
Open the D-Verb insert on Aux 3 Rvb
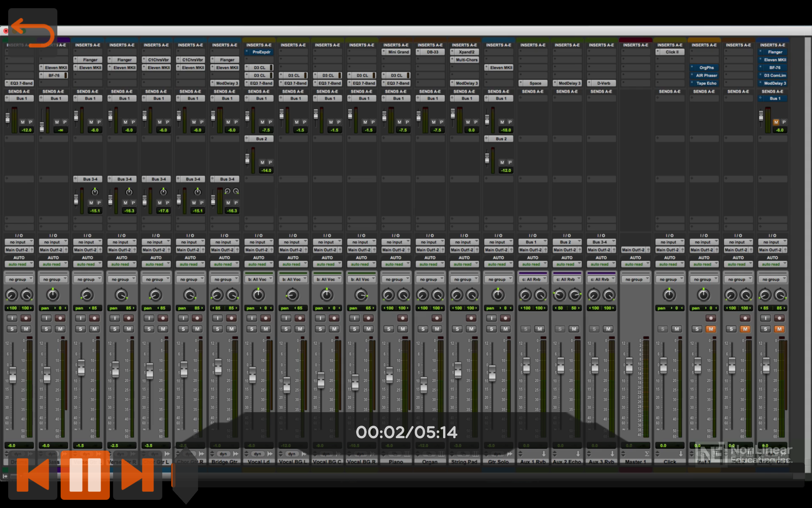coord(601,83)
